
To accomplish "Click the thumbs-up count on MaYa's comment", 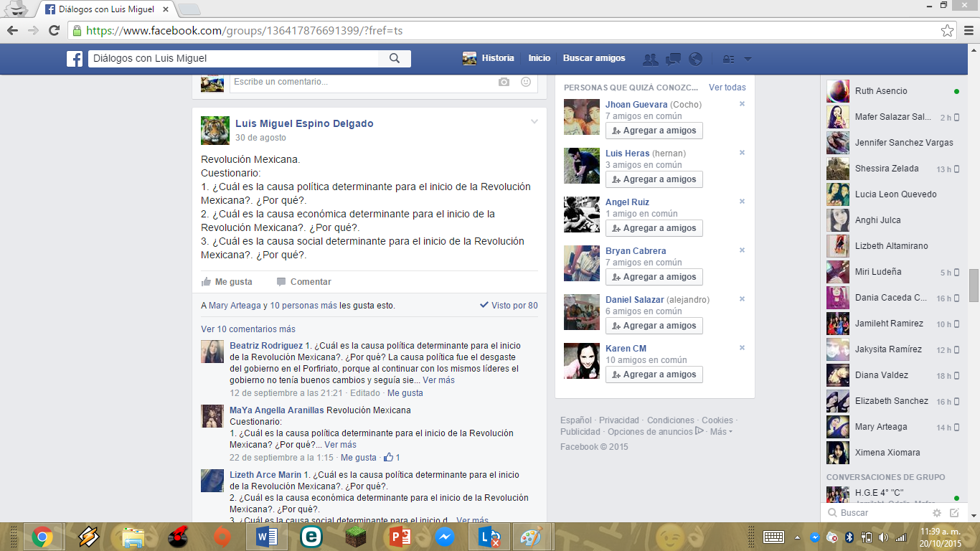I will click(x=392, y=457).
